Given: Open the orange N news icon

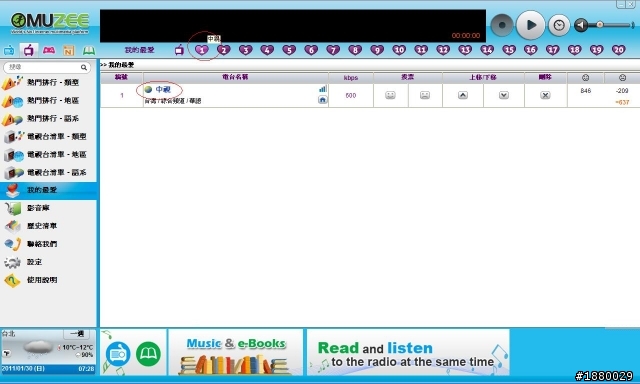Looking at the screenshot, I should (x=69, y=51).
